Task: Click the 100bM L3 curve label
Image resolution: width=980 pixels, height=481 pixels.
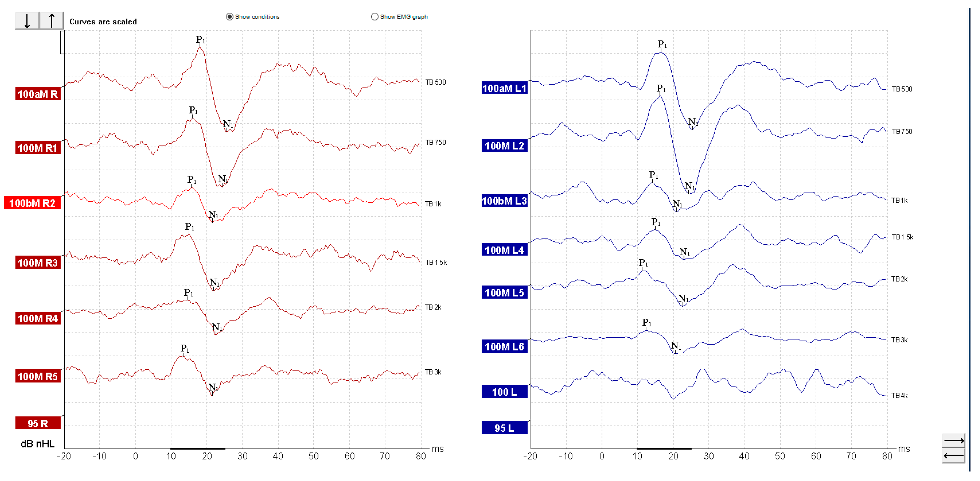Action: click(504, 201)
